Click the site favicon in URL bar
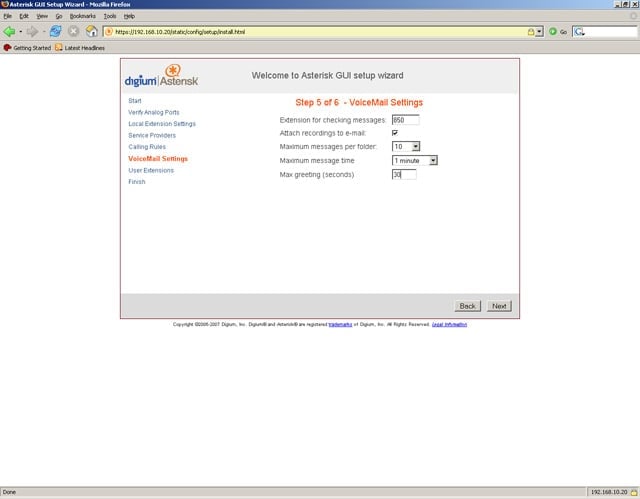 [109, 32]
